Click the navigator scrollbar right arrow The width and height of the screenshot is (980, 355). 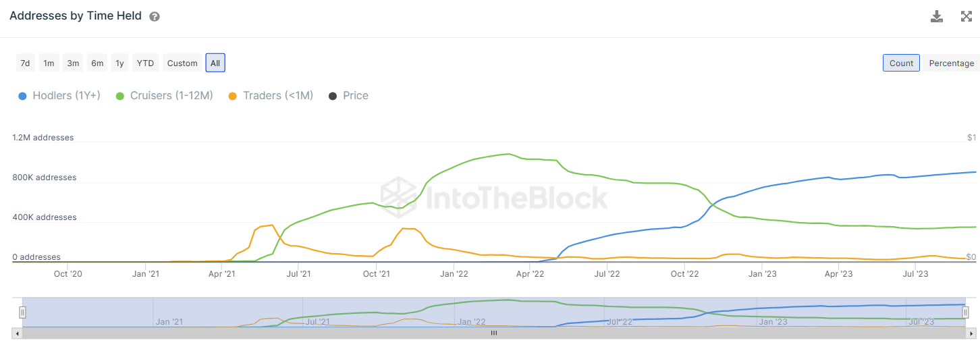click(970, 333)
